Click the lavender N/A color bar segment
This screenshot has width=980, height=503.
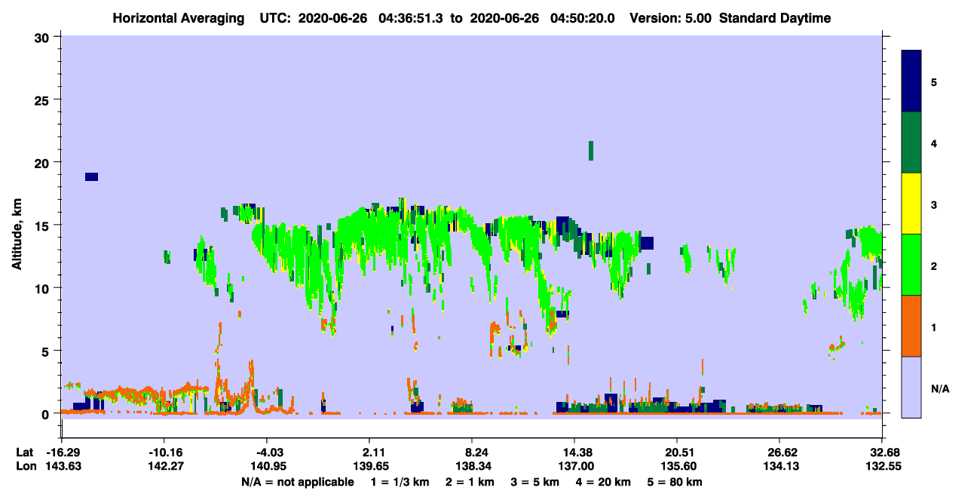pos(911,386)
